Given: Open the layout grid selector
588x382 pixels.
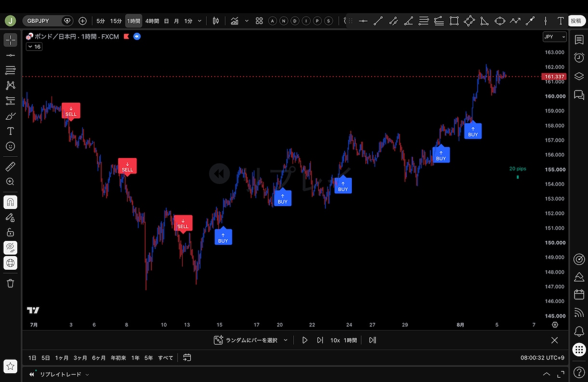Looking at the screenshot, I should [259, 21].
